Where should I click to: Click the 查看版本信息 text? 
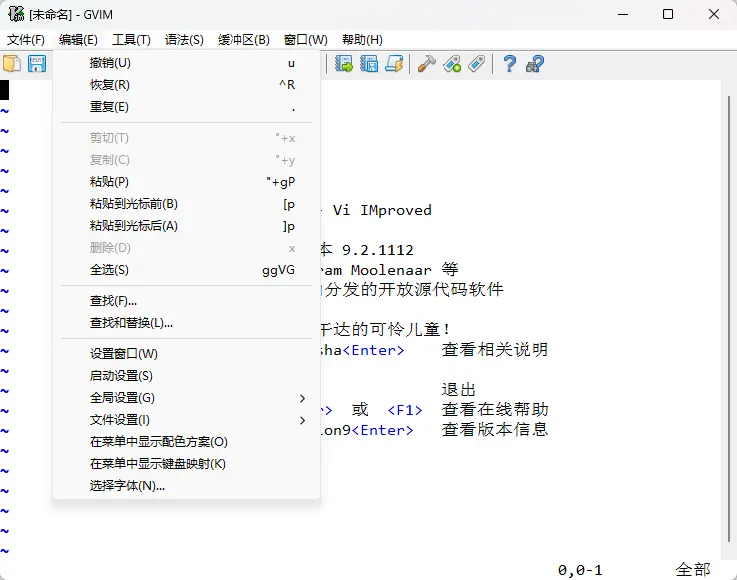coord(494,430)
